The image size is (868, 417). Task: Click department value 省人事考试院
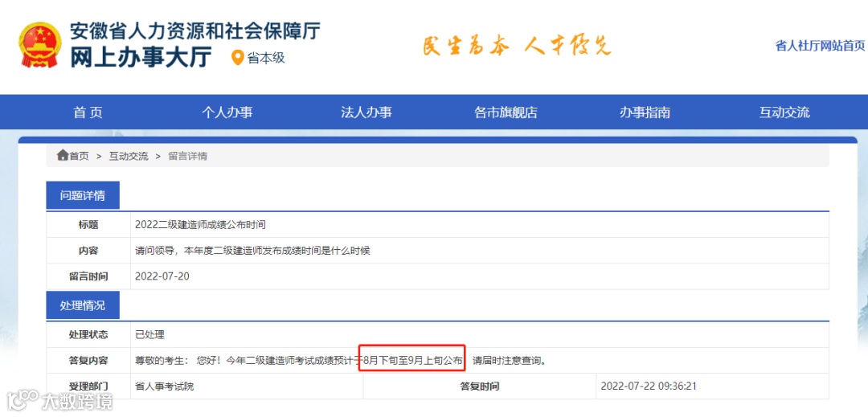pyautogui.click(x=165, y=386)
